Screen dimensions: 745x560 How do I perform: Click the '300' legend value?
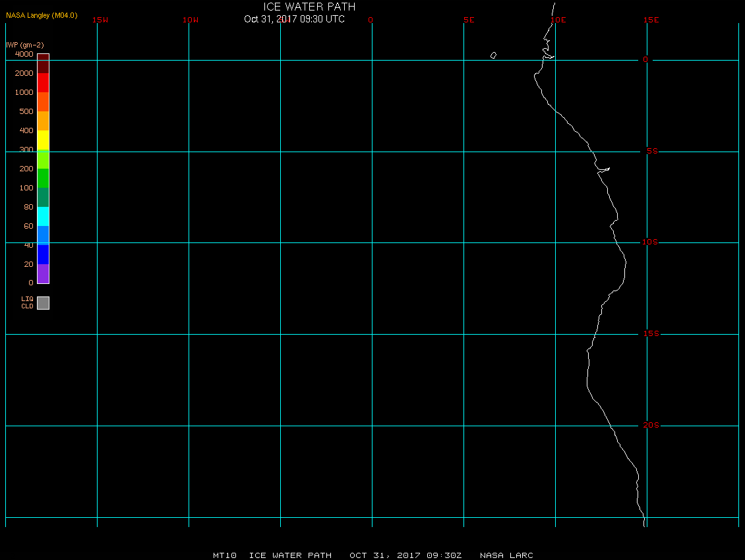tap(26, 150)
